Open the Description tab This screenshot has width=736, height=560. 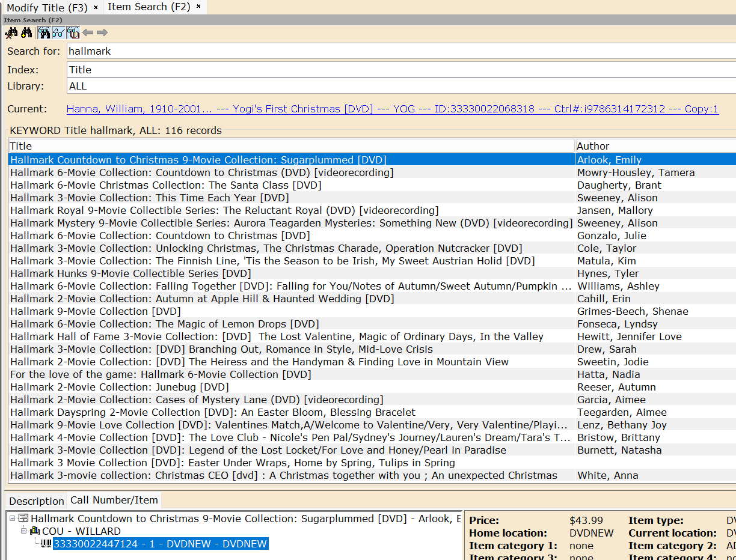[36, 501]
